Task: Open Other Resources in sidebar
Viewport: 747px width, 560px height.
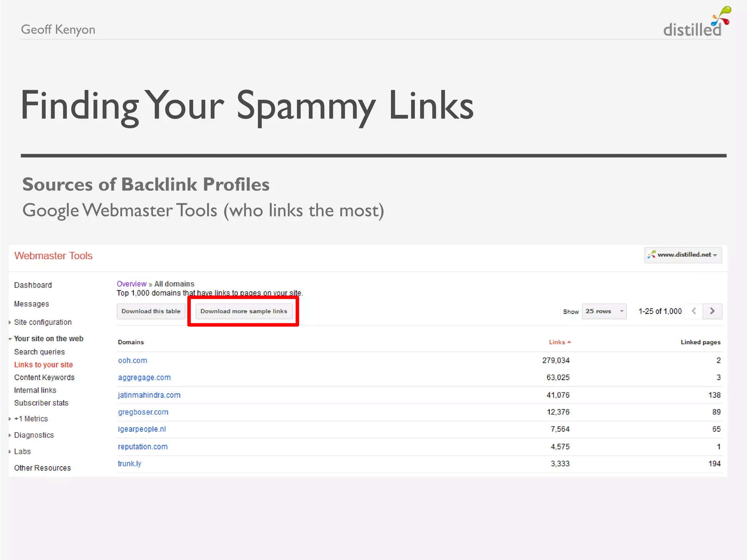Action: click(x=42, y=468)
